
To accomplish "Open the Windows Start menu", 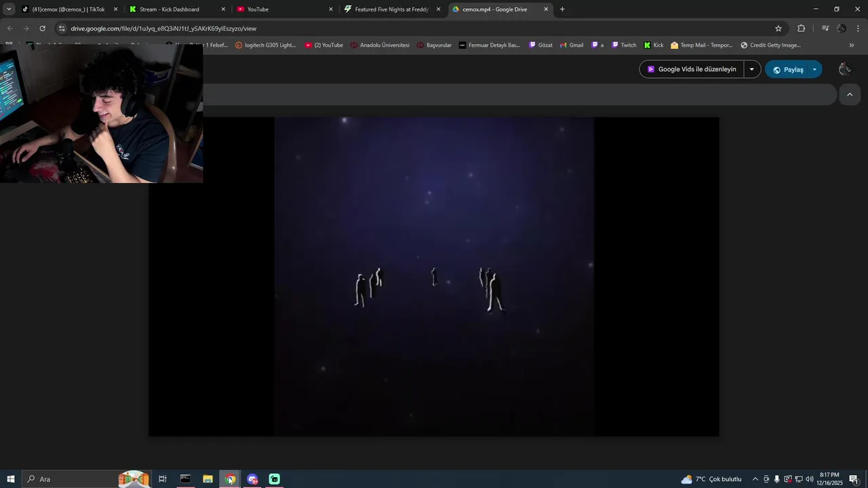I will coord(10,479).
